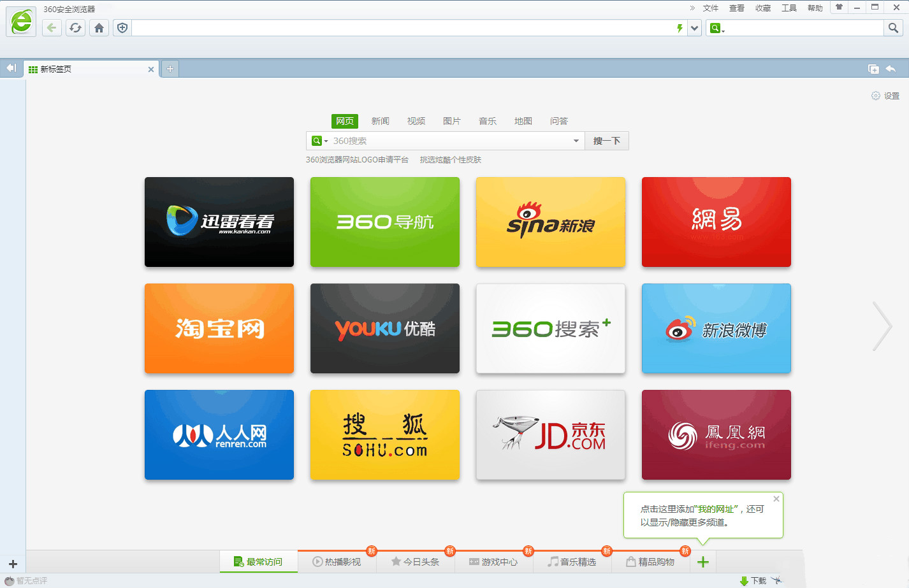
Task: Add a channel with green plus icon
Action: pos(703,562)
